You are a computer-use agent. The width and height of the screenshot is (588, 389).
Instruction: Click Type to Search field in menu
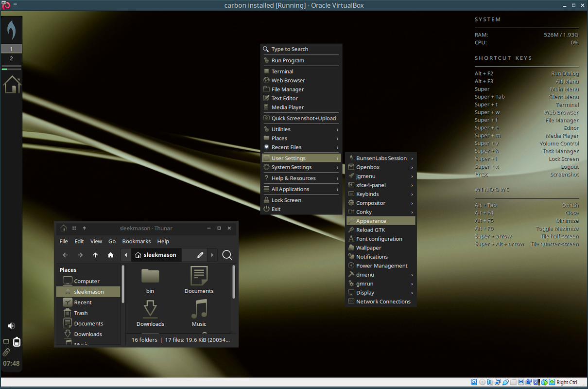tap(301, 49)
